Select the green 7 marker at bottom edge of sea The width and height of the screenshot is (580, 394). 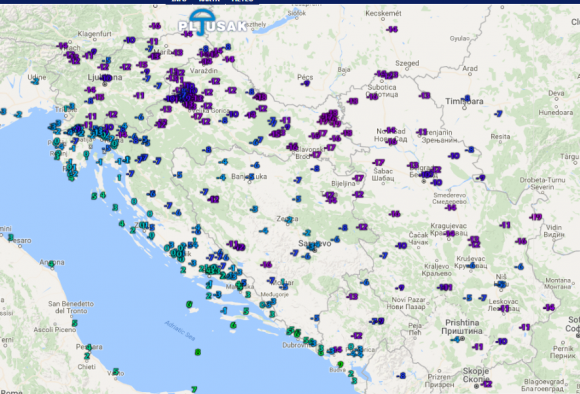coord(194,389)
